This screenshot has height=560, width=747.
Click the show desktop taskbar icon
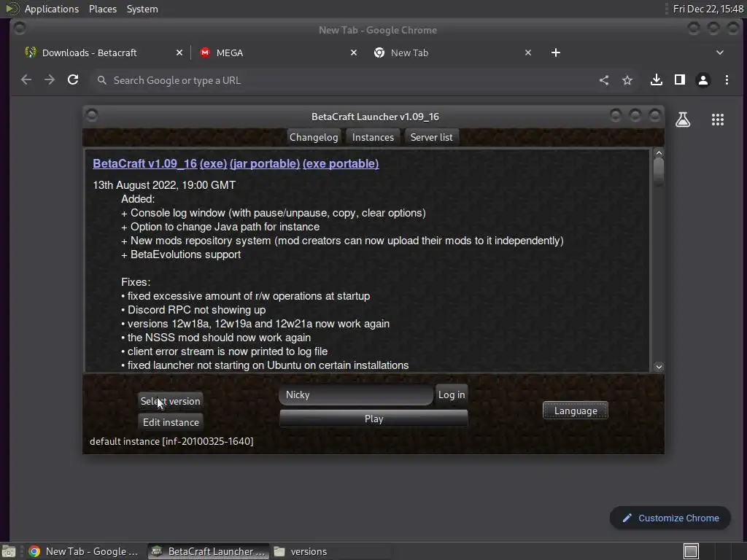(x=9, y=551)
